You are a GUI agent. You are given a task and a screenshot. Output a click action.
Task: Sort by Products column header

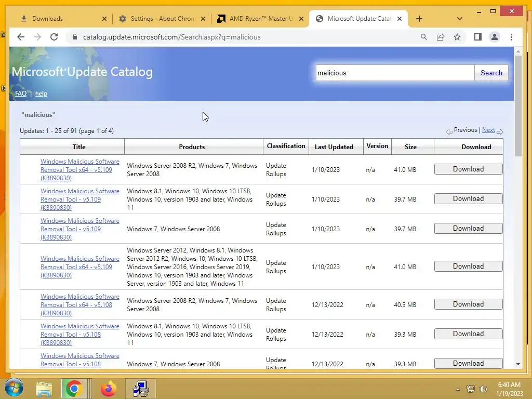pyautogui.click(x=192, y=147)
